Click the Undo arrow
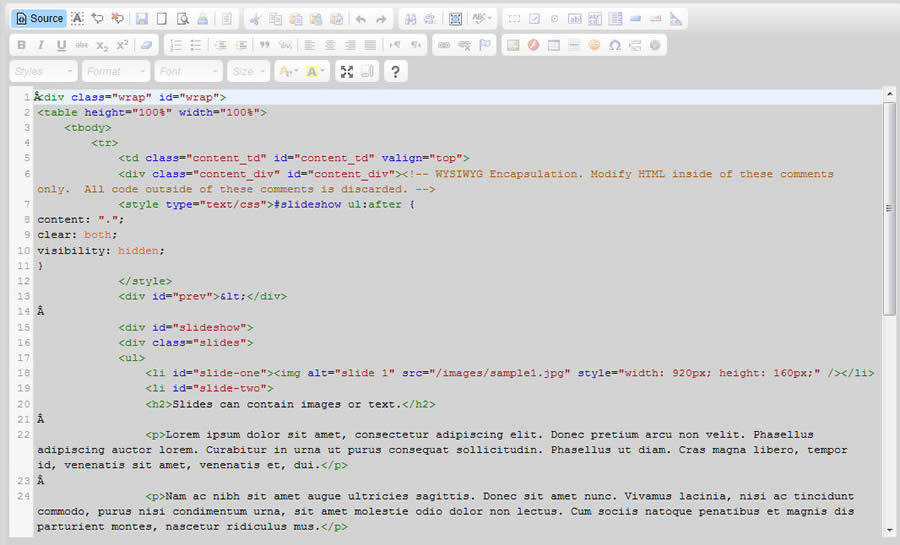This screenshot has height=545, width=900. (361, 19)
